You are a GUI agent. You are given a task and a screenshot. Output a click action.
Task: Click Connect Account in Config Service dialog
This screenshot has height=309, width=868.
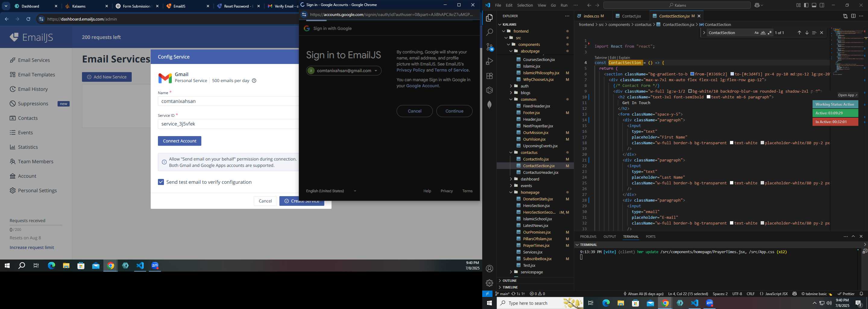[180, 141]
